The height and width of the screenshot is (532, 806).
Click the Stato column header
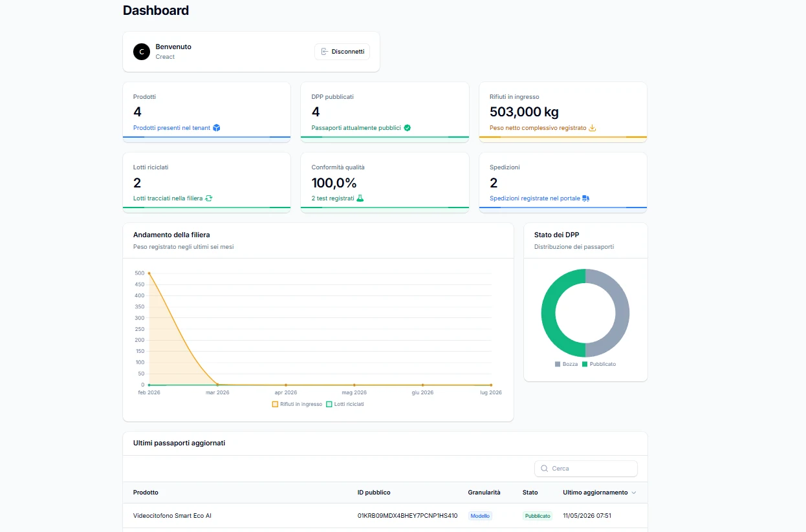coord(530,493)
